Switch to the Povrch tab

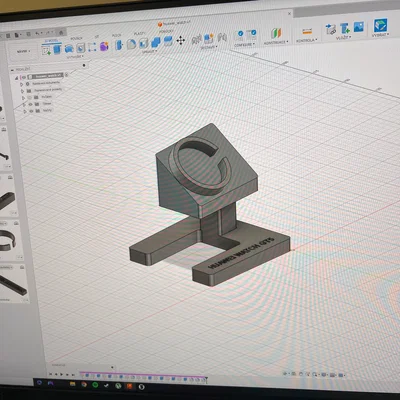76,39
